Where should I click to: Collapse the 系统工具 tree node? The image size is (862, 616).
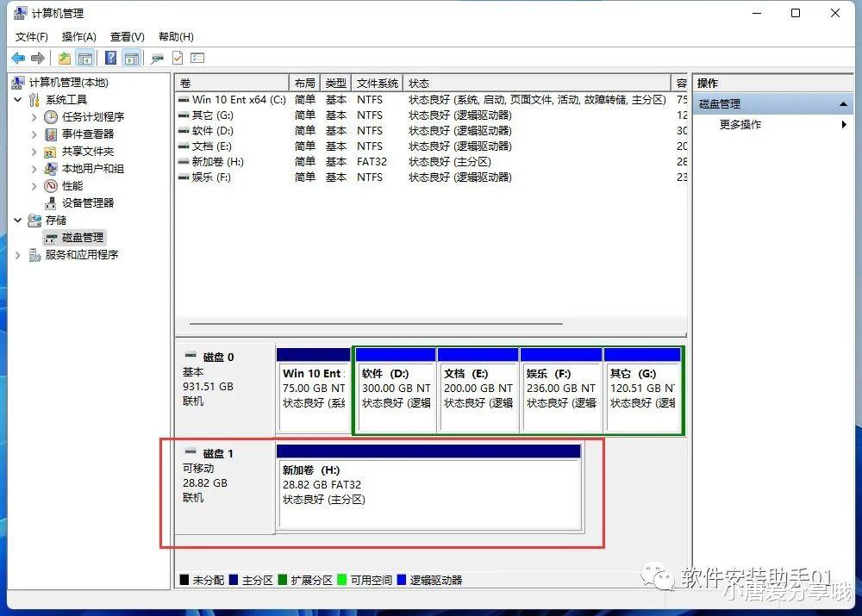pyautogui.click(x=17, y=99)
